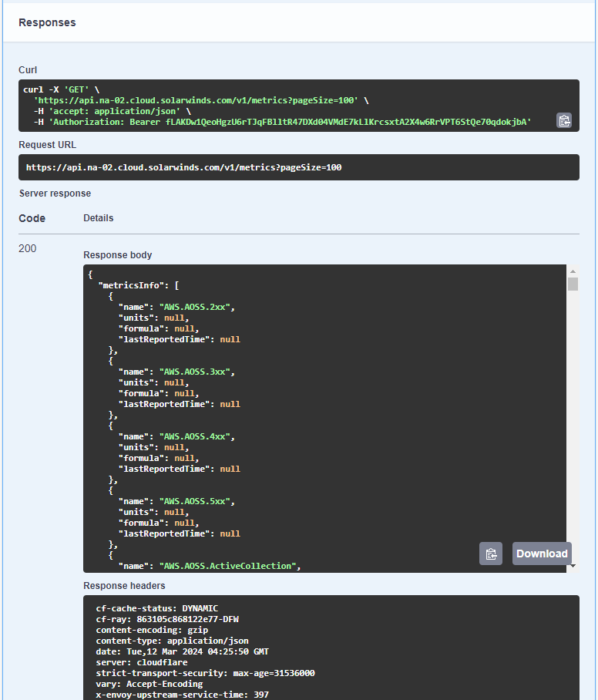Screen dimensions: 598x700
Task: Click the scrollbar down arrow on response body
Action: click(573, 567)
